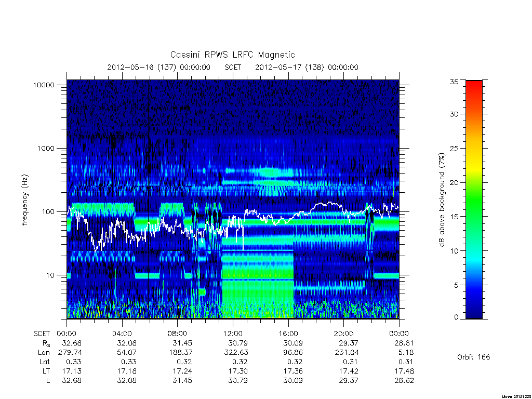
Task: Click the 'Orbit 166' label
Action: point(474,357)
